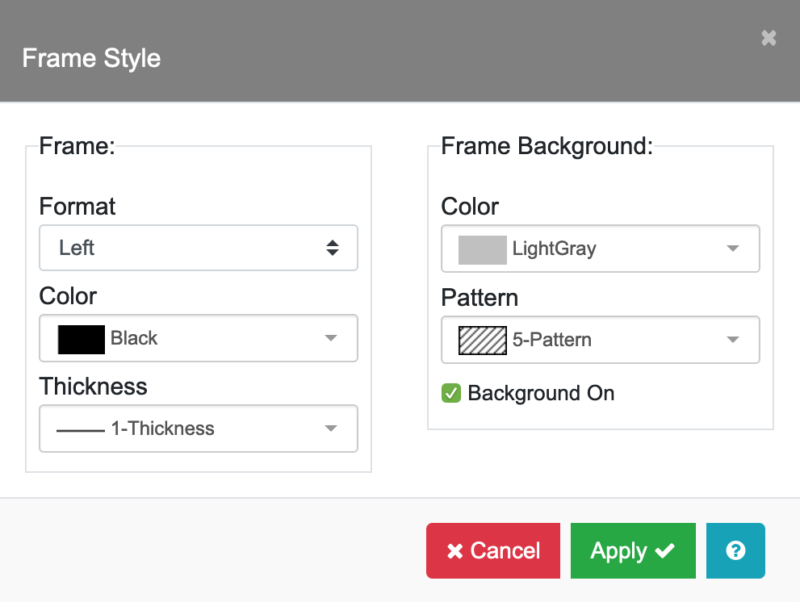Click the hatched pattern icon in Pattern dropdown
The width and height of the screenshot is (800, 602).
click(481, 340)
